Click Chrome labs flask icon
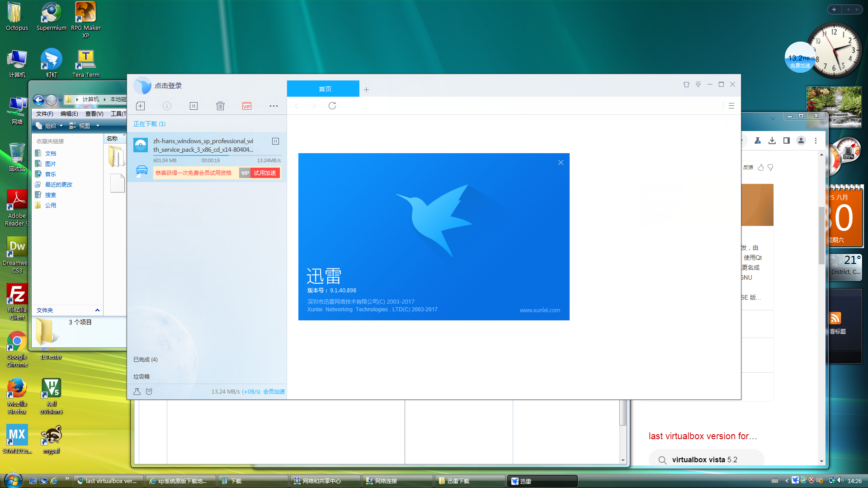 (x=758, y=141)
